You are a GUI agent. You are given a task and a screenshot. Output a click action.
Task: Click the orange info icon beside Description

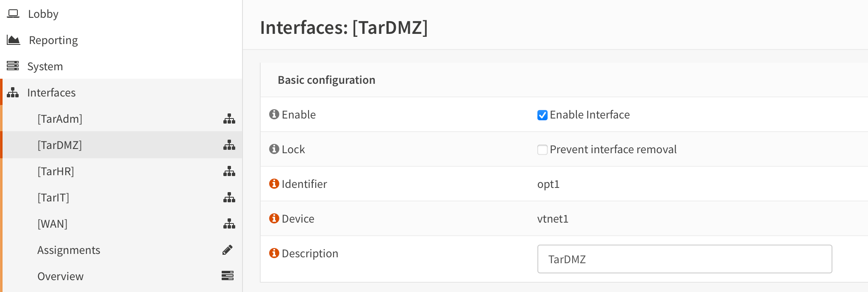click(274, 253)
